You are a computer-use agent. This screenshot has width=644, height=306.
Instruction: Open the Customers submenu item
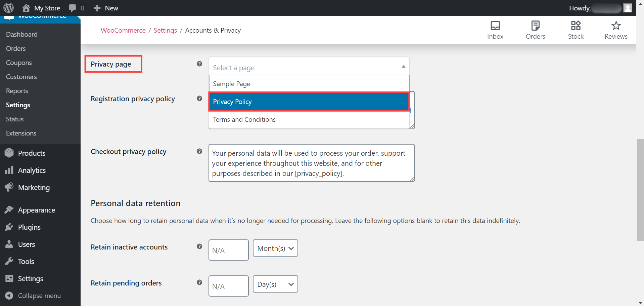pyautogui.click(x=21, y=77)
